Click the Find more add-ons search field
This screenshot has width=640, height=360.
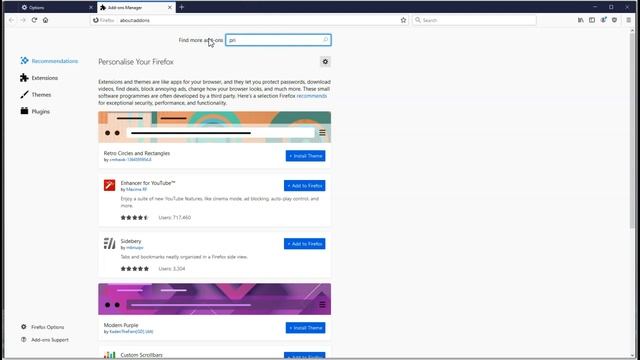(278, 40)
